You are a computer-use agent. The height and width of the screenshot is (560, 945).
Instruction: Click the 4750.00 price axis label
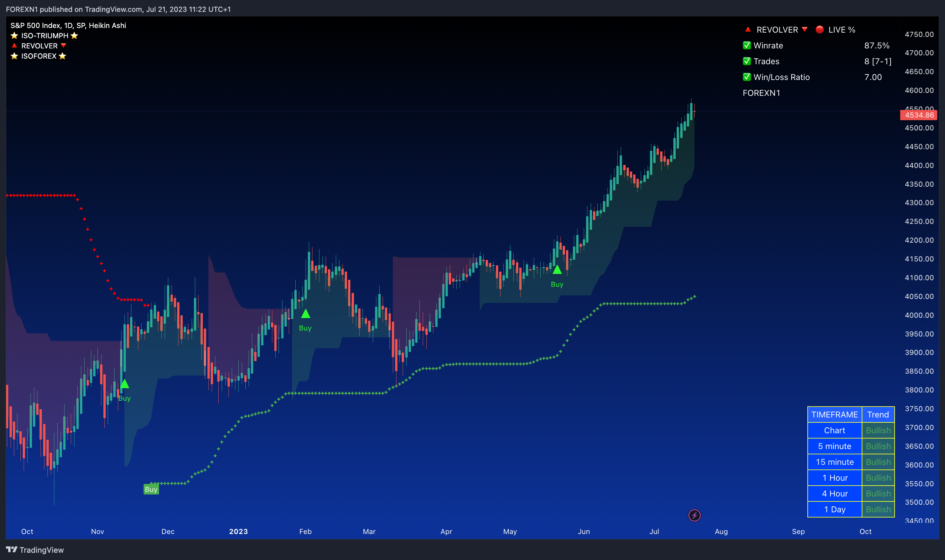(x=919, y=34)
